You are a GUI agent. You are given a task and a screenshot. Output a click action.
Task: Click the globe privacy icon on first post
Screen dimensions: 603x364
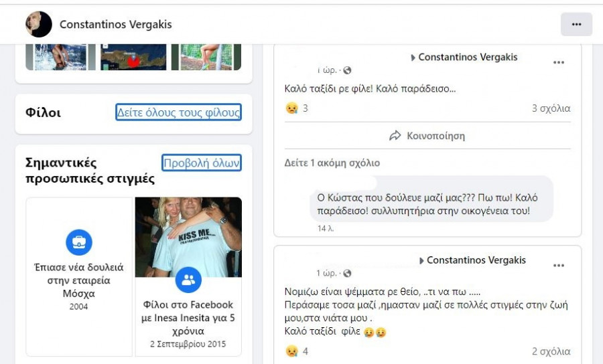click(x=347, y=70)
